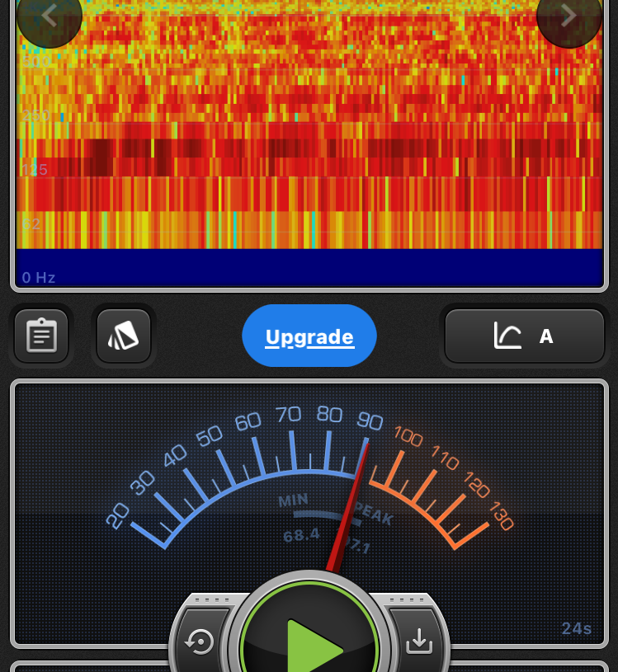Click the eraser icon beside the clipboard
The height and width of the screenshot is (672, 618).
click(123, 336)
